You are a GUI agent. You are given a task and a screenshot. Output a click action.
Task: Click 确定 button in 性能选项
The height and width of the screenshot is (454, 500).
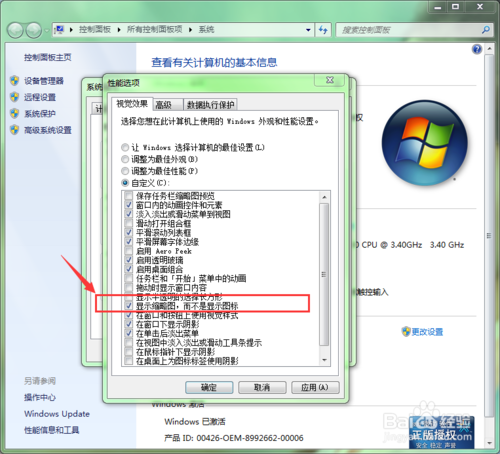(209, 387)
